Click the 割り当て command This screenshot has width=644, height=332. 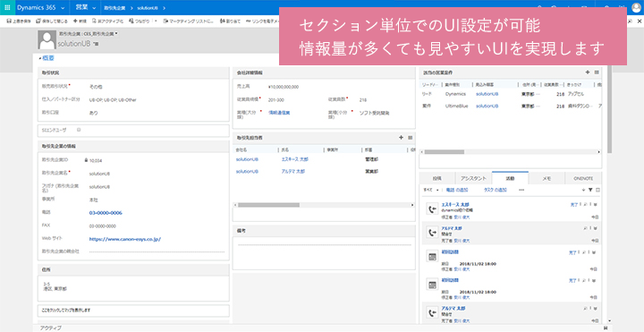coord(230,21)
